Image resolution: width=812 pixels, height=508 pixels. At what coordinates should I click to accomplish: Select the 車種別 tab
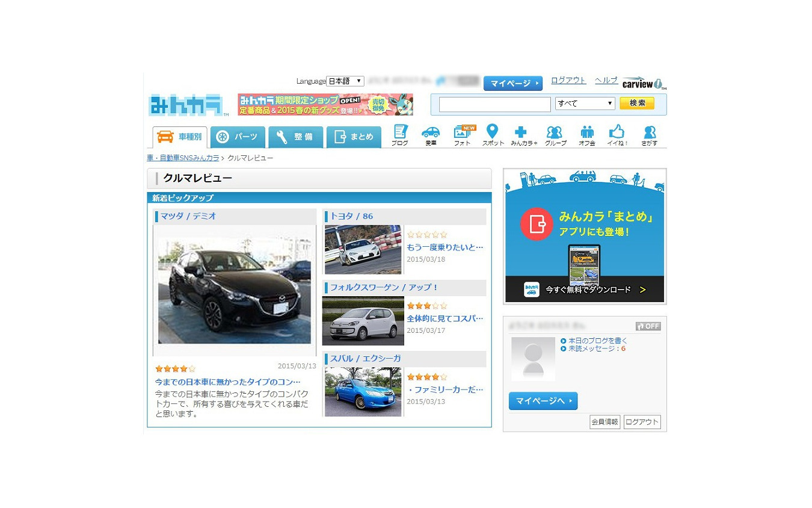180,137
